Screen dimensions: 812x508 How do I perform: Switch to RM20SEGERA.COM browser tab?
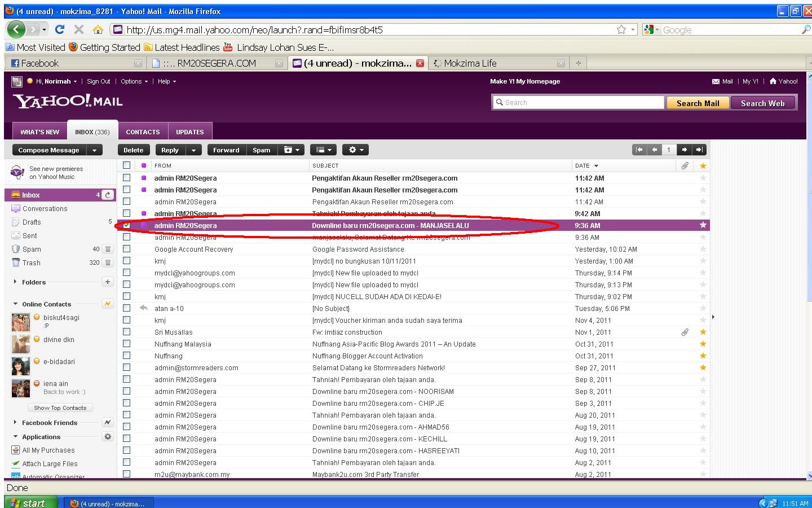[x=217, y=63]
